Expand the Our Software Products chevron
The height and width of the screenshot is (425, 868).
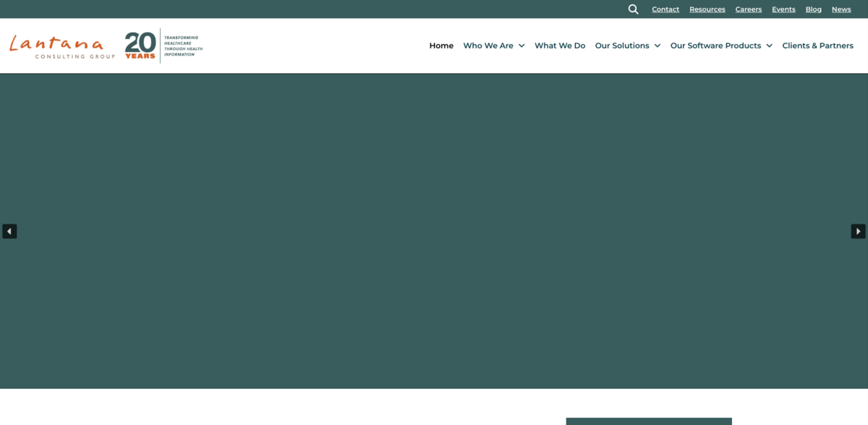click(769, 46)
